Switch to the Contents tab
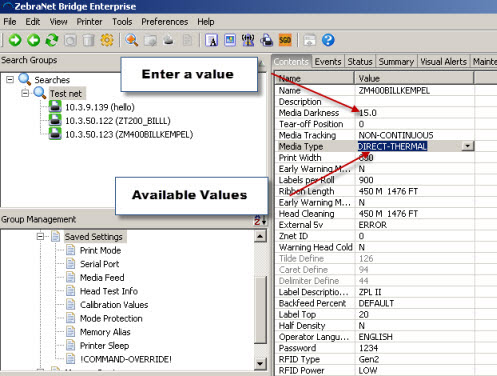The image size is (497, 376). (x=291, y=62)
